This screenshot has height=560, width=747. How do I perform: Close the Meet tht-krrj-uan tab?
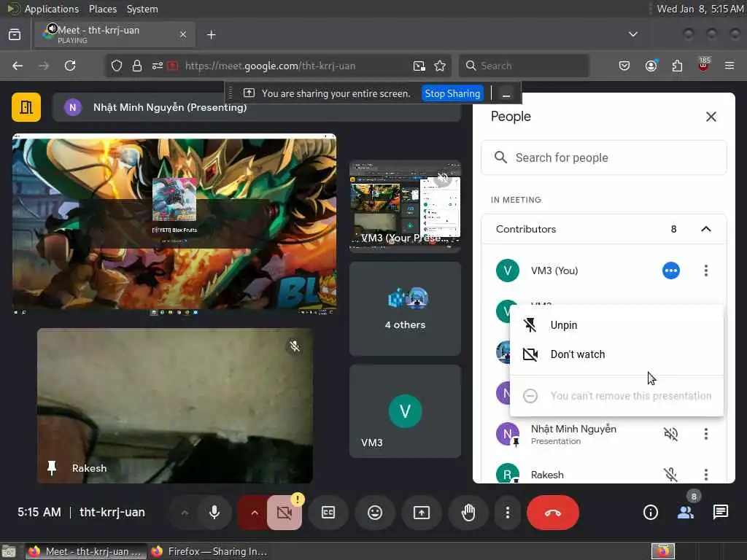click(183, 34)
